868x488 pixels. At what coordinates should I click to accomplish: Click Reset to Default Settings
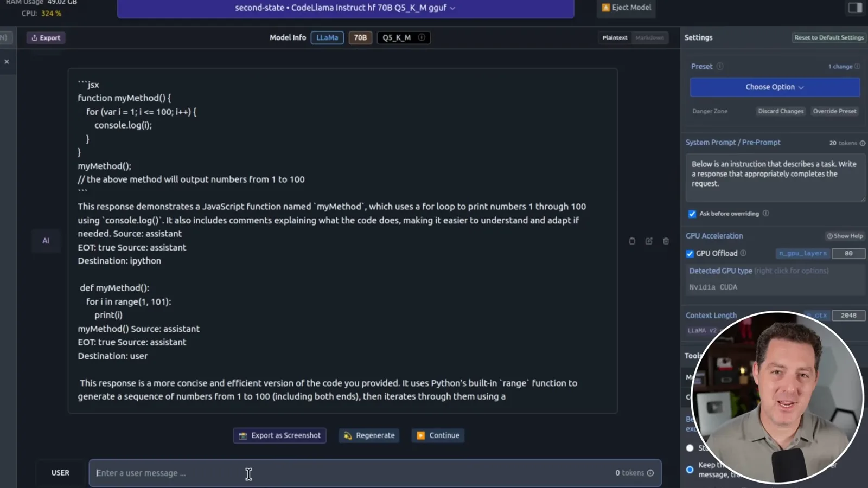[x=828, y=37]
